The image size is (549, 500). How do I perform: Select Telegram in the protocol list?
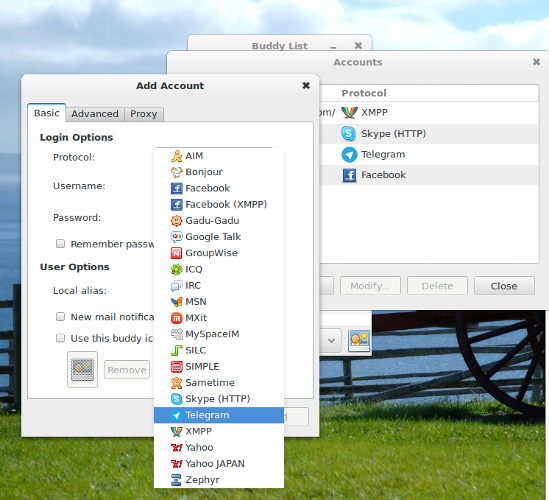pyautogui.click(x=219, y=415)
